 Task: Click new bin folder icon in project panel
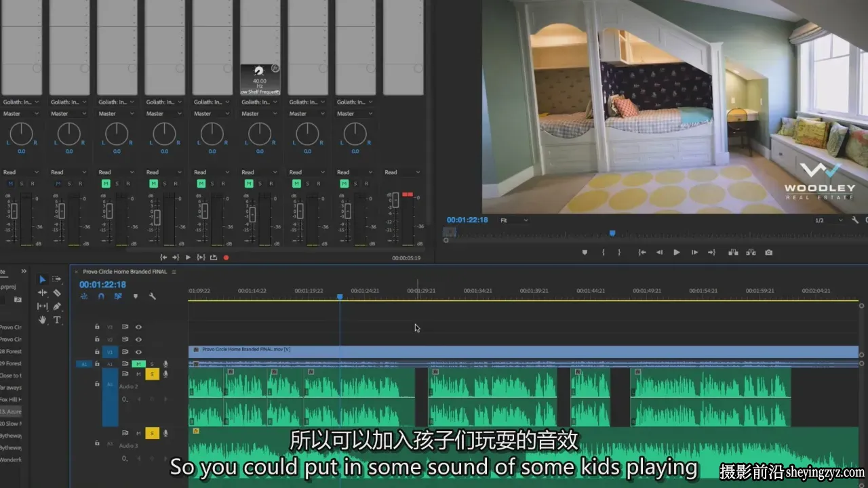18,299
